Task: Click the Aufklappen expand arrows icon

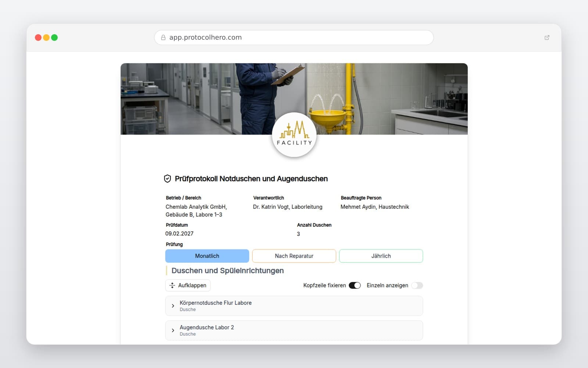Action: coord(172,285)
